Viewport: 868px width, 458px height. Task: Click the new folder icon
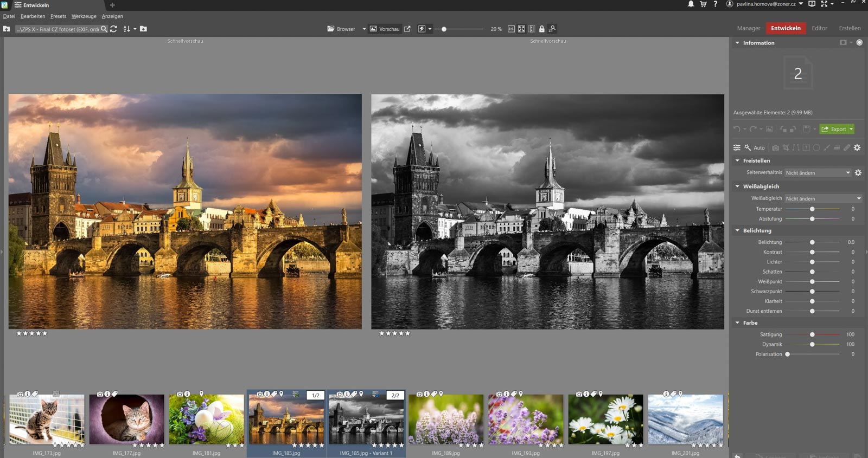pyautogui.click(x=143, y=29)
